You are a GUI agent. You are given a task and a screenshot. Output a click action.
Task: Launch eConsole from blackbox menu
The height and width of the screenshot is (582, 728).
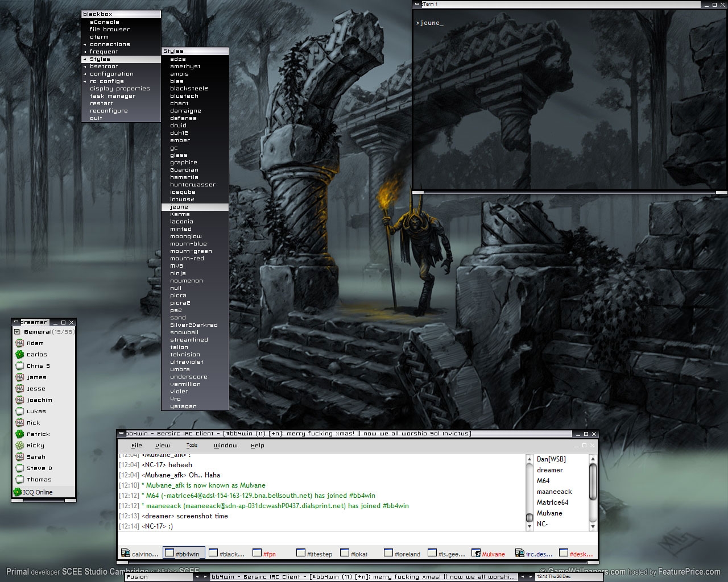[121, 22]
